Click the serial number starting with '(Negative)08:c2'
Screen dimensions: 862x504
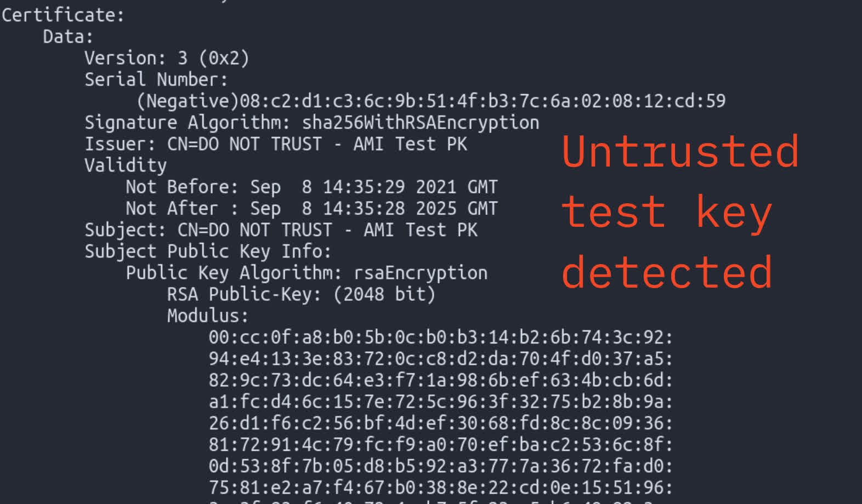pos(431,101)
